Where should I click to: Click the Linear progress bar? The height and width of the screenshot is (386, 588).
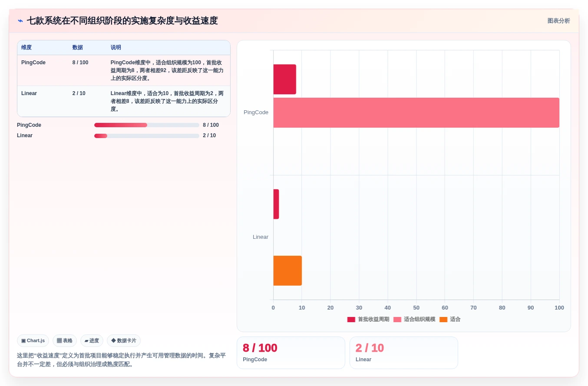point(147,136)
